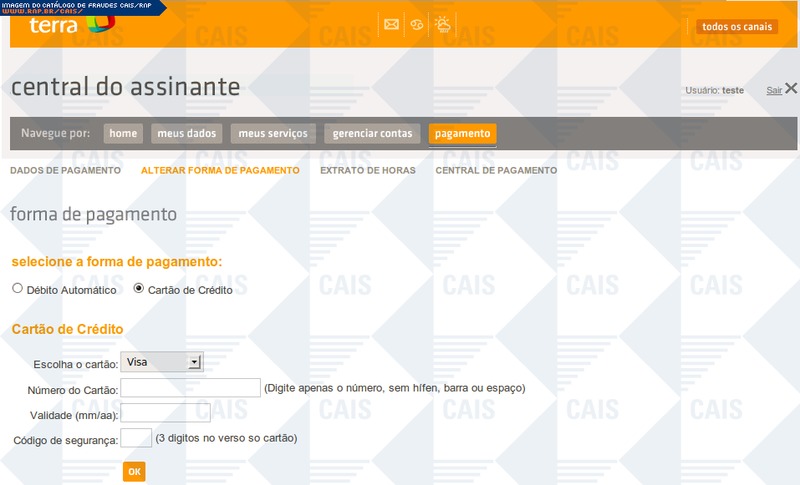The width and height of the screenshot is (800, 485).
Task: Open Central de Pagamento submenu
Action: [x=496, y=171]
